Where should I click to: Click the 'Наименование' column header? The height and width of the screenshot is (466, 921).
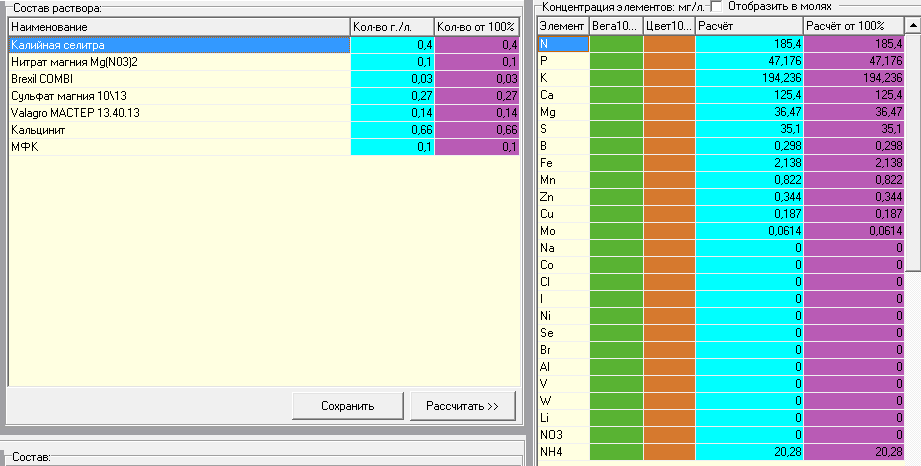[179, 27]
